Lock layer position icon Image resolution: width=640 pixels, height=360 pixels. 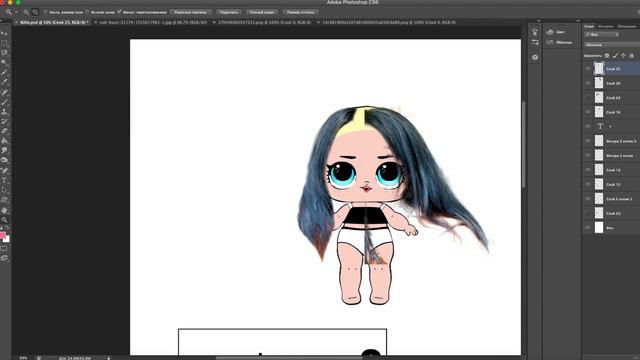point(623,56)
